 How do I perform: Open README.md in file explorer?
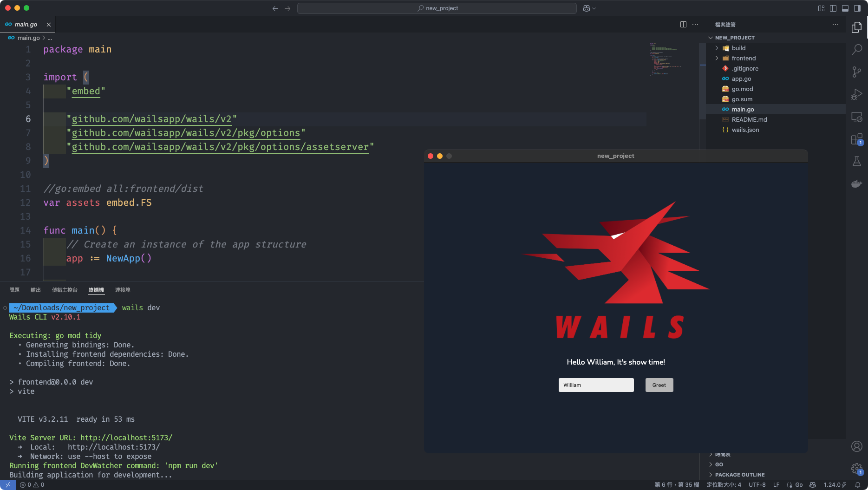click(x=776, y=119)
